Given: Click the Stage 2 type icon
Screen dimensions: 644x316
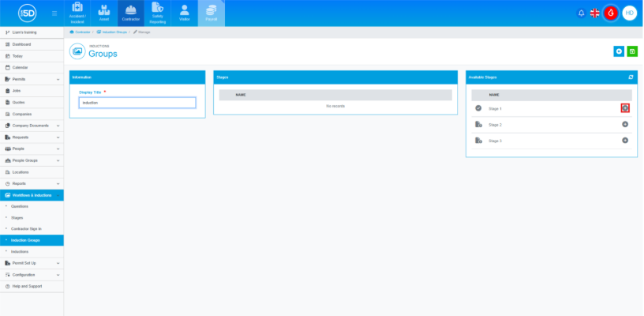Looking at the screenshot, I should click(x=478, y=124).
